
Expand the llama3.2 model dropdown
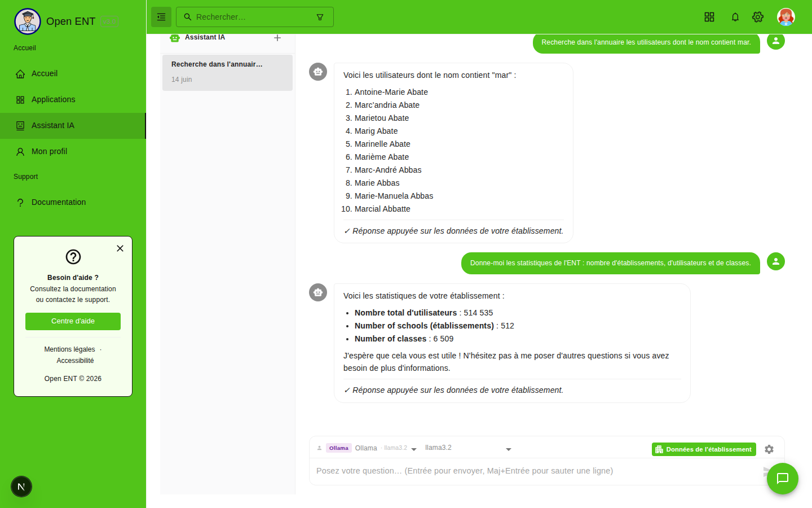tap(468, 448)
